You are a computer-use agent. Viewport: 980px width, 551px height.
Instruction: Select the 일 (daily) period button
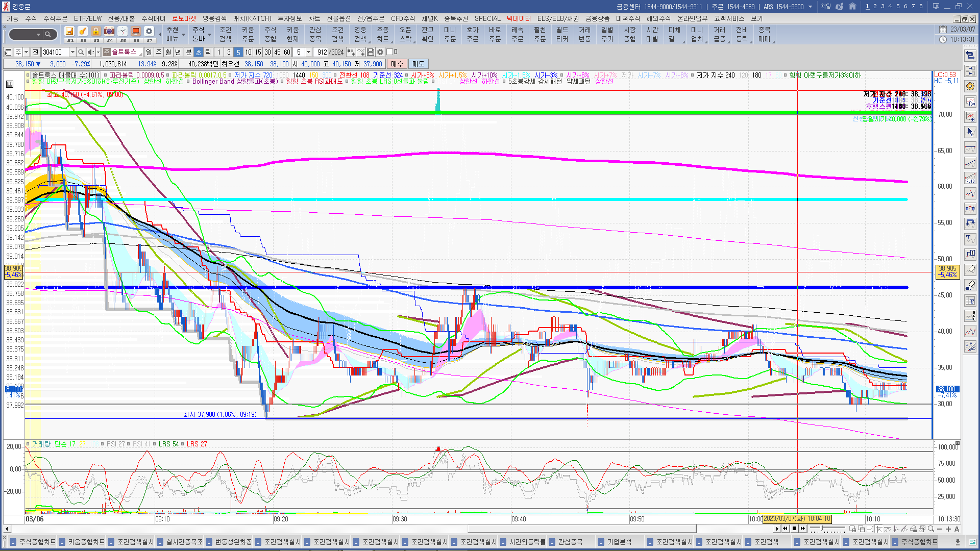tap(149, 52)
